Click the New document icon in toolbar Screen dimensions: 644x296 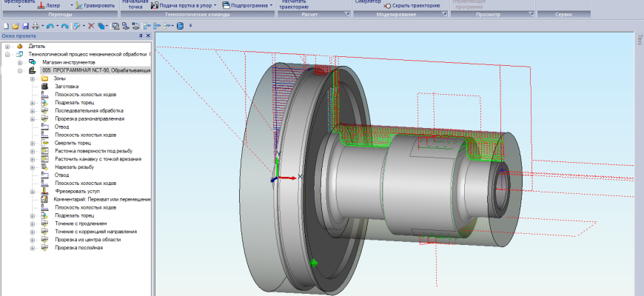pos(5,25)
